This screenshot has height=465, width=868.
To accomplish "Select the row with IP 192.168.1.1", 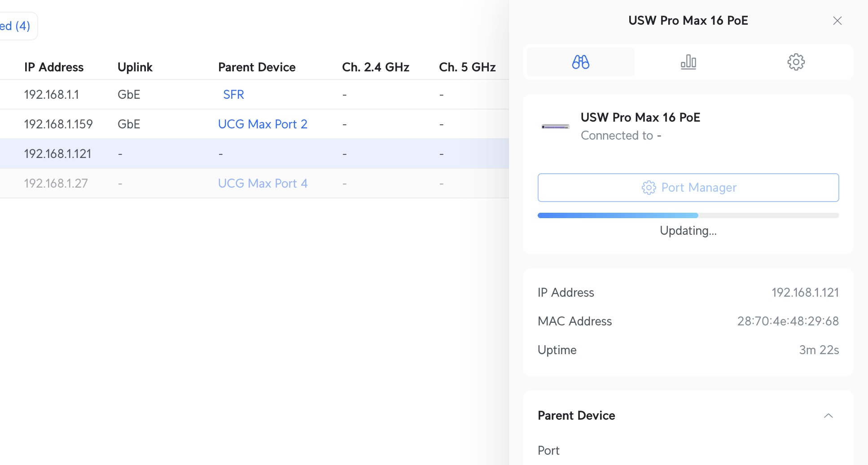I will 254,94.
